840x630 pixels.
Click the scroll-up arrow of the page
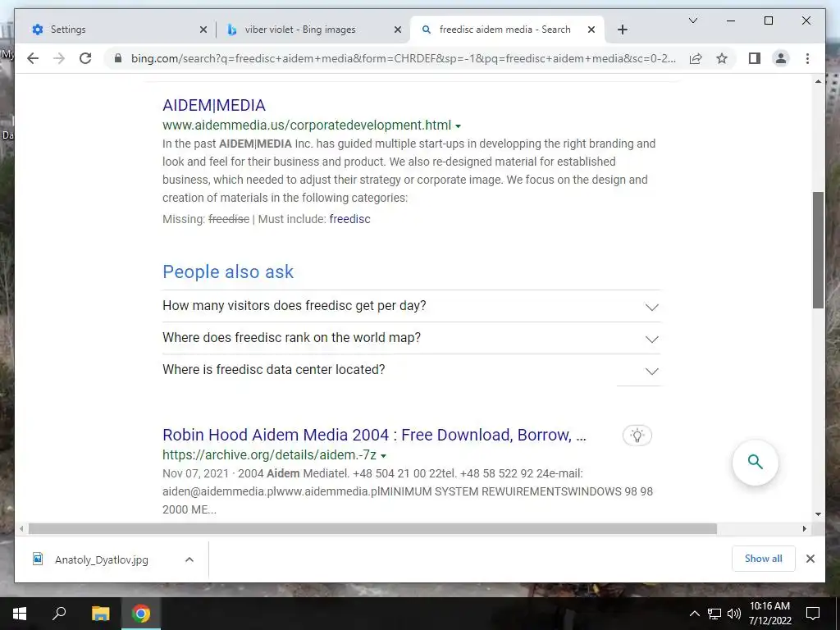(818, 81)
